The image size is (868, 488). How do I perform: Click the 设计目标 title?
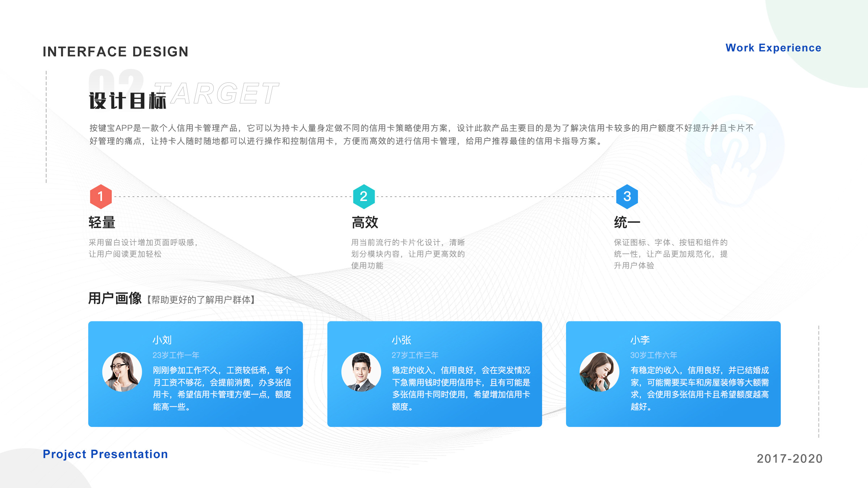point(128,100)
